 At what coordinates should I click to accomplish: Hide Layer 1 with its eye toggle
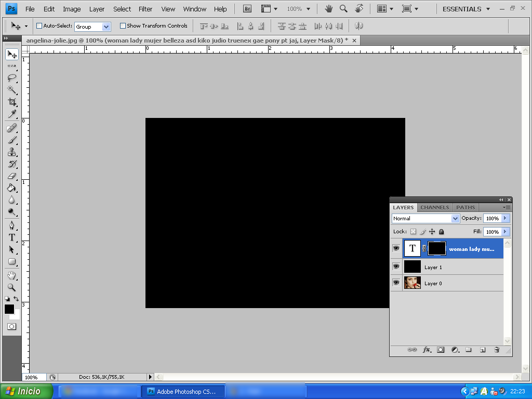coord(396,266)
